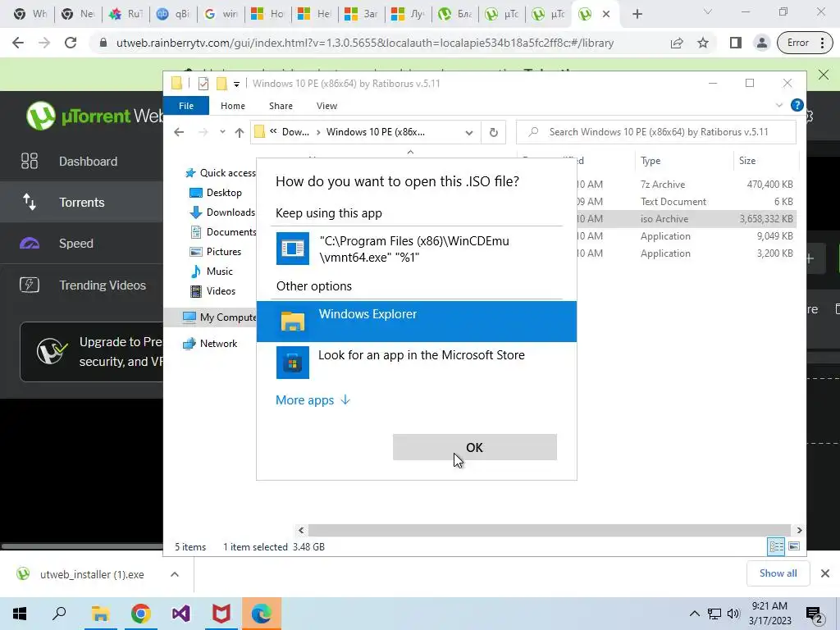Open the Chrome tab search dropdown
Screen dimensions: 840x630
pos(708,11)
